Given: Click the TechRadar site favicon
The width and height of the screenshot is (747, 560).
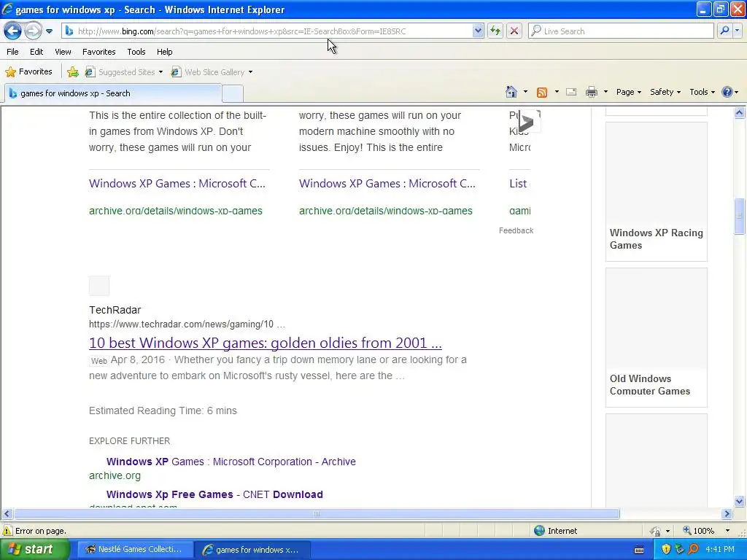Looking at the screenshot, I should pos(99,286).
